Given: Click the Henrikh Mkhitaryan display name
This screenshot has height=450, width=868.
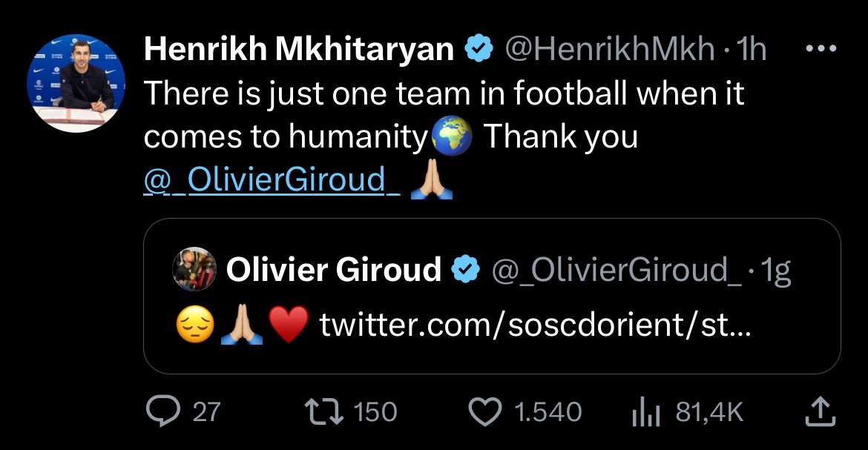Looking at the screenshot, I should (x=299, y=50).
